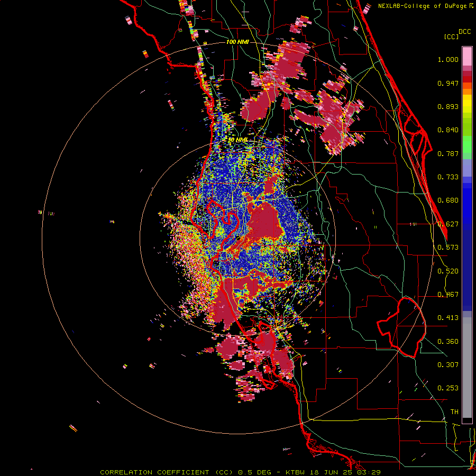Select the 0.413 scale value
The width and height of the screenshot is (476, 476).
point(448,318)
